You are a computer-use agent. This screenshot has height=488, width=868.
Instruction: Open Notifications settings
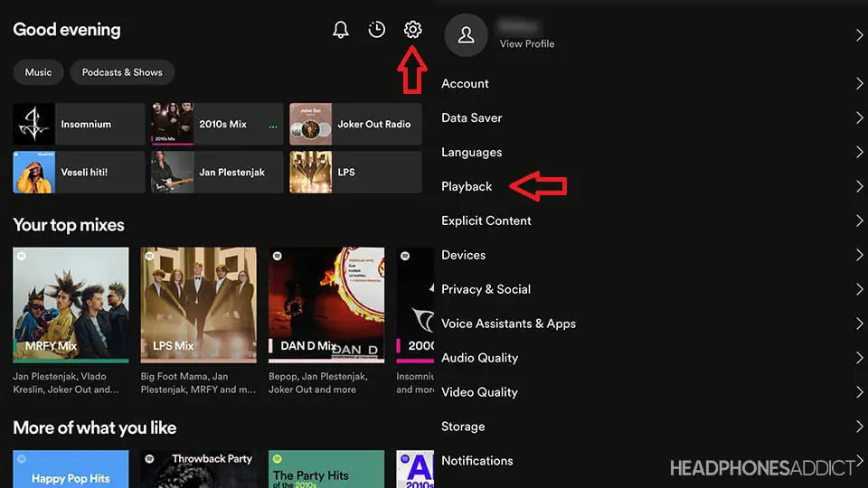pyautogui.click(x=651, y=461)
